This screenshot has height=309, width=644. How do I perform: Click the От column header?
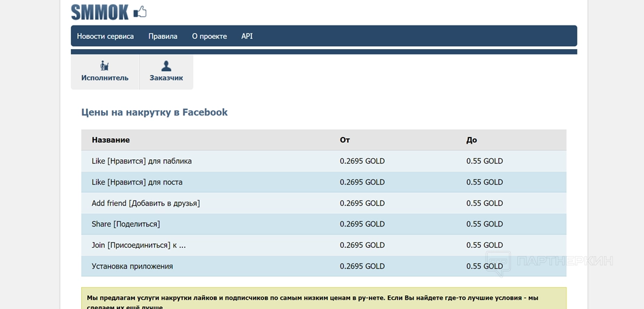tap(345, 140)
